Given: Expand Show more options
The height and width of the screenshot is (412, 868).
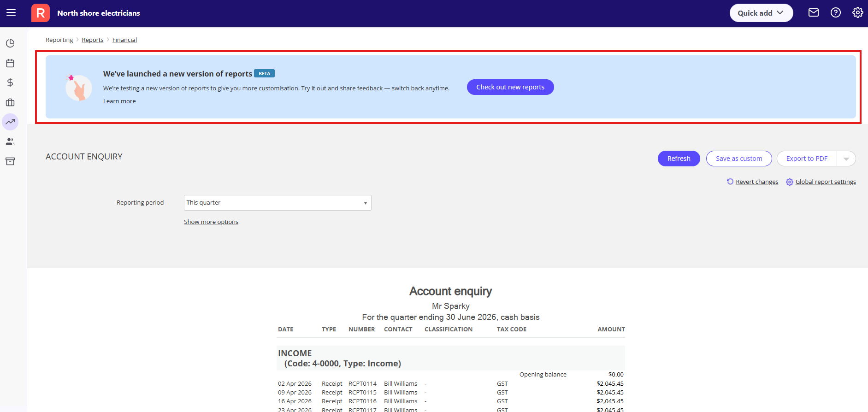Looking at the screenshot, I should tap(211, 222).
